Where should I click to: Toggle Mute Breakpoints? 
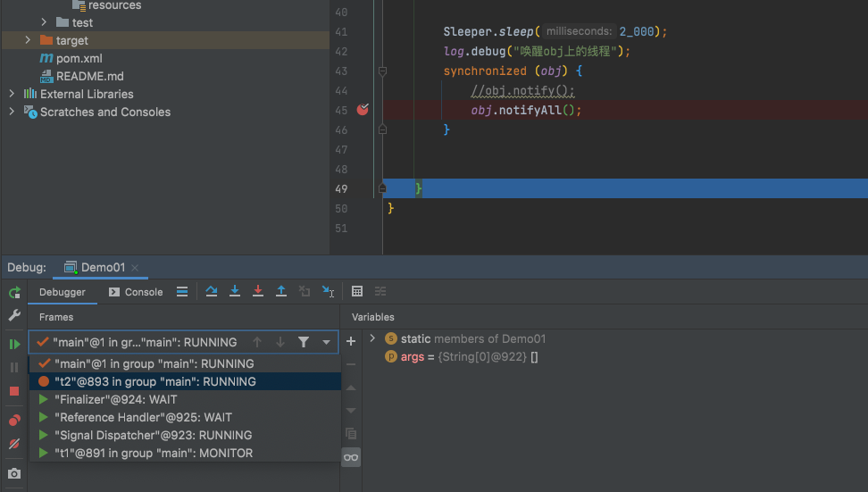coord(14,444)
